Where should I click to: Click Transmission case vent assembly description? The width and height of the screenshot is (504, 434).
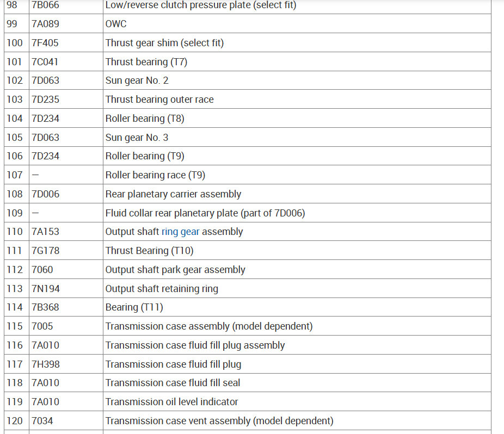(219, 421)
